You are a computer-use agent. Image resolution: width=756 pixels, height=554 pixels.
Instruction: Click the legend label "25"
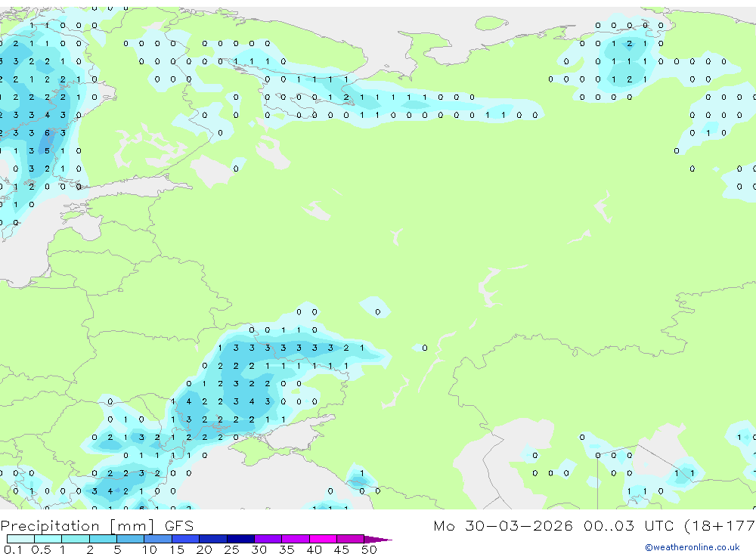point(231,549)
